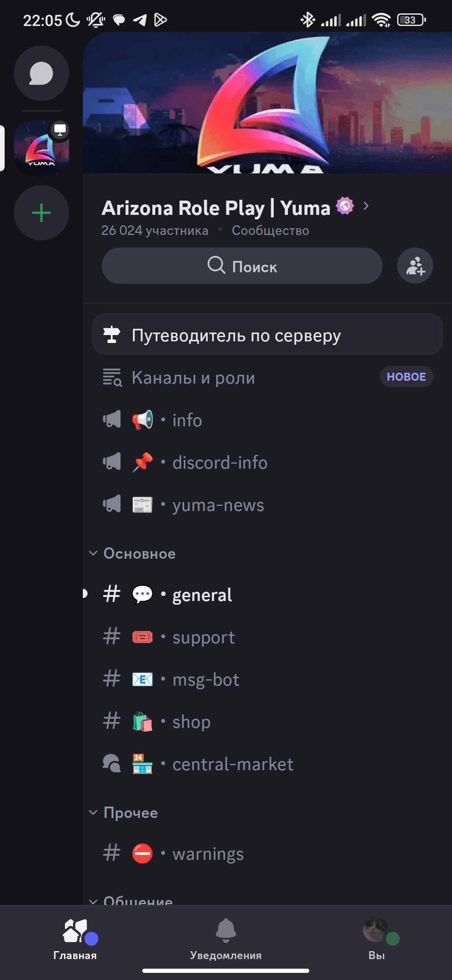Open the warnings channel
The image size is (452, 980).
click(208, 854)
